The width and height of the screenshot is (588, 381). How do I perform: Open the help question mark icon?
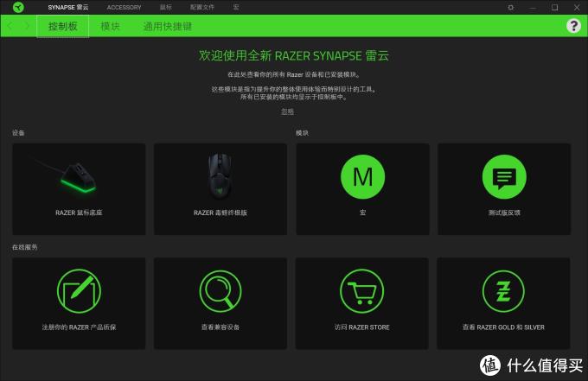click(x=573, y=26)
